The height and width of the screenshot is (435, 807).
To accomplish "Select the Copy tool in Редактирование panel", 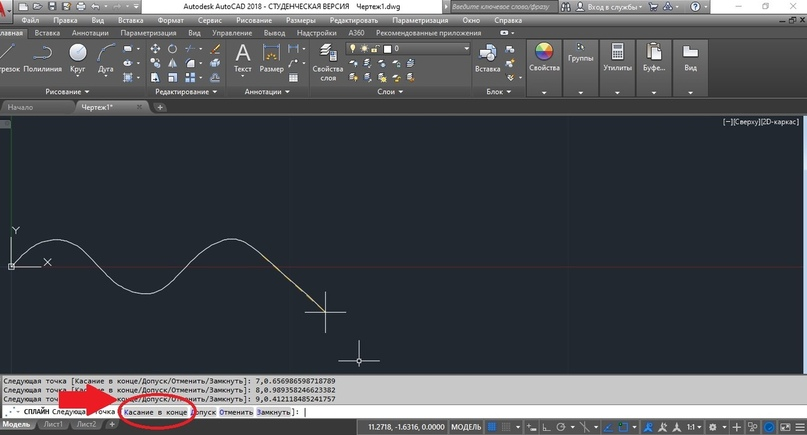I will pyautogui.click(x=155, y=63).
